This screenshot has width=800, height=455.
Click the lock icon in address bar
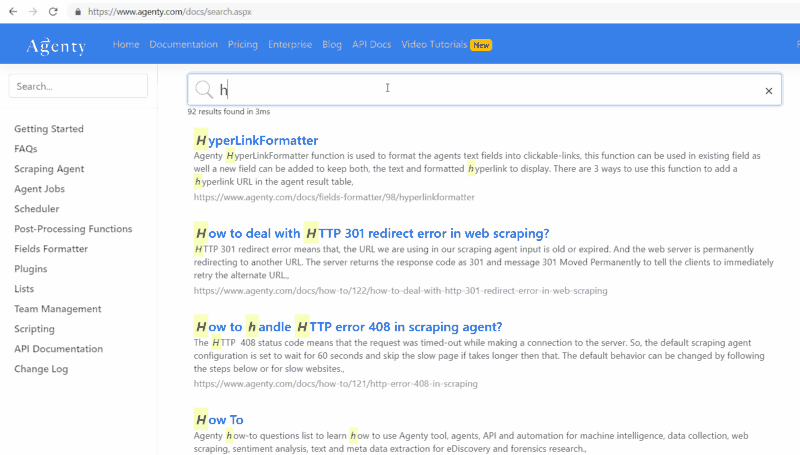pos(78,12)
